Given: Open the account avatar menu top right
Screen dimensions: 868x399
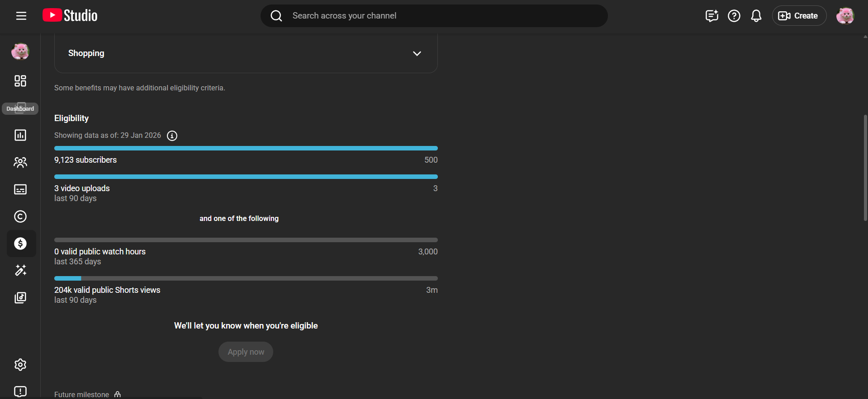Looking at the screenshot, I should [x=844, y=16].
